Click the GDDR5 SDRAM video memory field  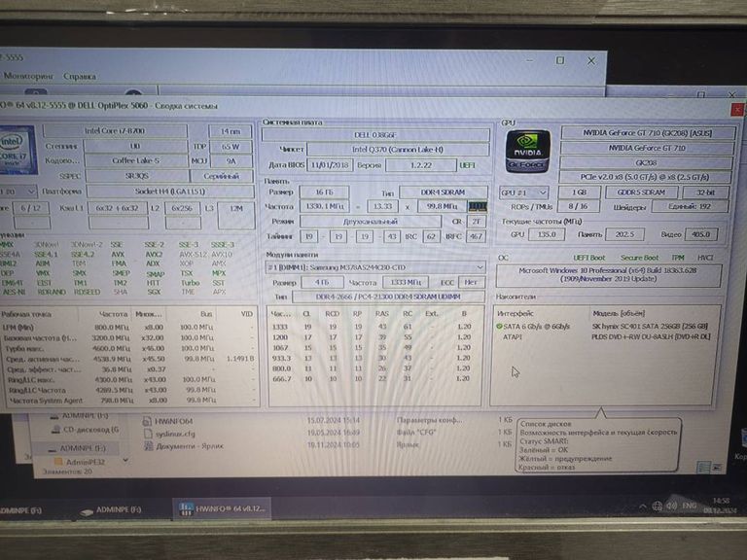(x=641, y=192)
